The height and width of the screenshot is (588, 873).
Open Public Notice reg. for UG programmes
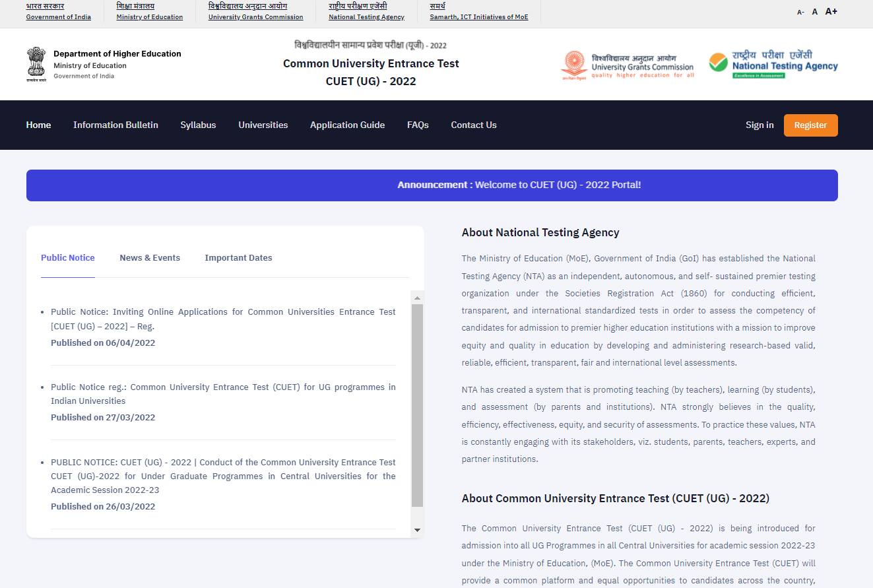(223, 394)
